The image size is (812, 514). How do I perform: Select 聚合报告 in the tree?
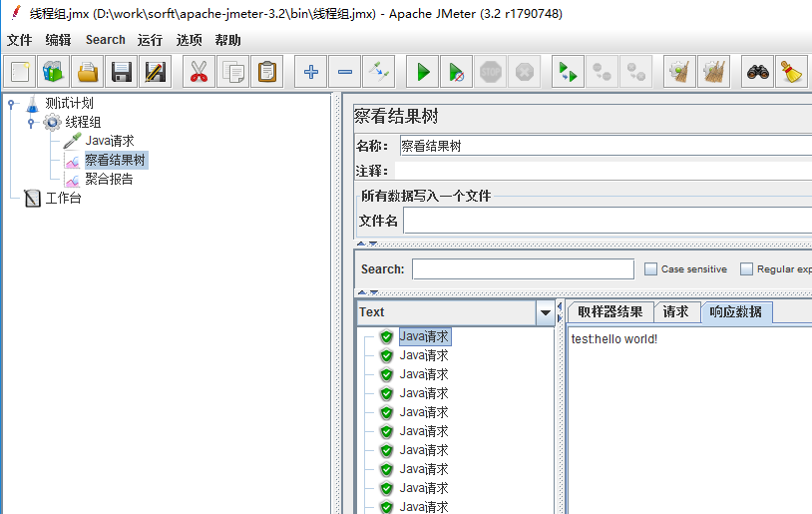coord(110,180)
